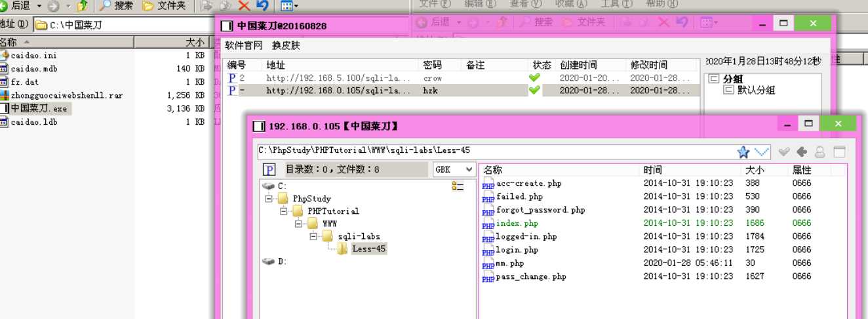The height and width of the screenshot is (319, 868).
Task: Click the Explorer forward arrow button
Action: click(x=53, y=6)
